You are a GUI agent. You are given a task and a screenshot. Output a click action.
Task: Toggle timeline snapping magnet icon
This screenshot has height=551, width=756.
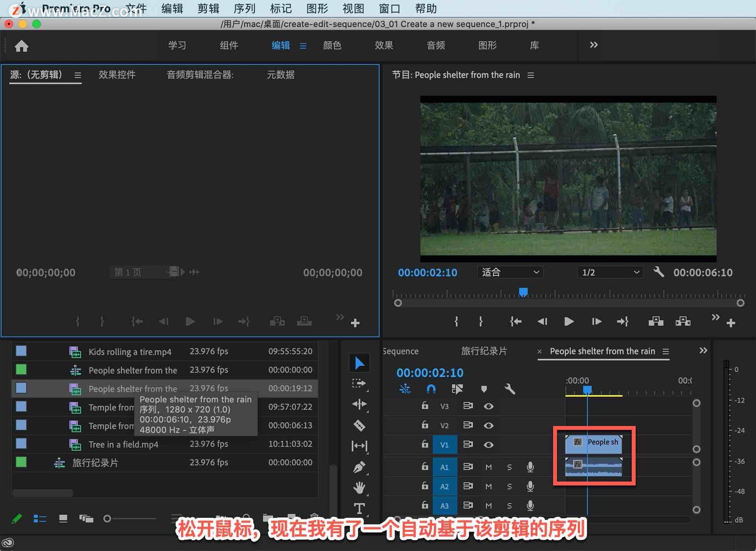coord(431,389)
